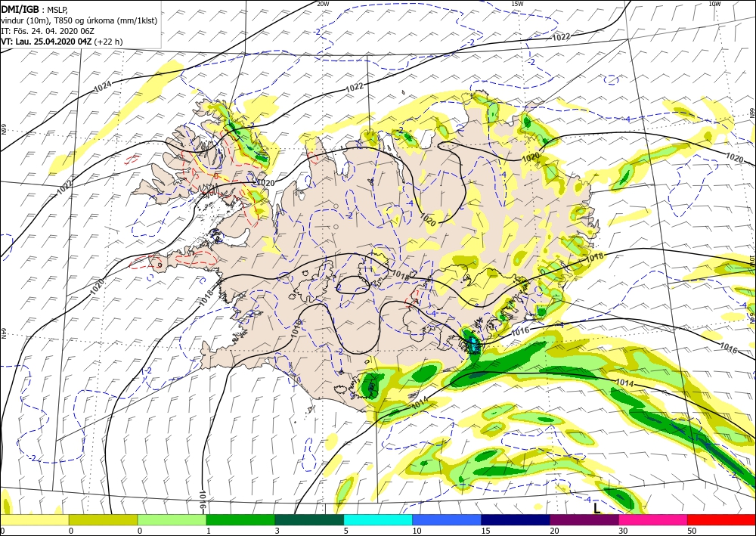Click the light green legend color swatch
The height and width of the screenshot is (536, 756).
pyautogui.click(x=172, y=519)
